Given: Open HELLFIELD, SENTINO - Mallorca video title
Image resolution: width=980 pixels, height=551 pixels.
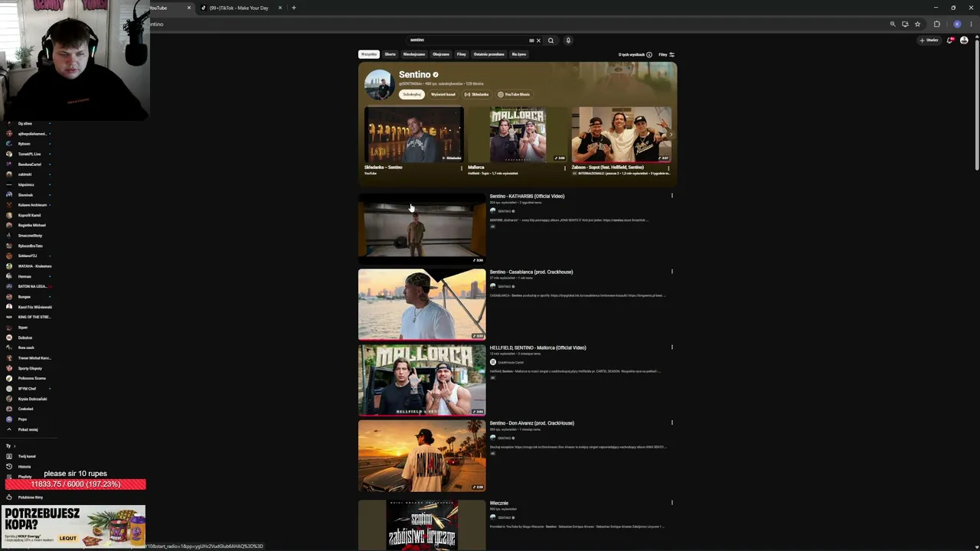Looking at the screenshot, I should click(538, 347).
